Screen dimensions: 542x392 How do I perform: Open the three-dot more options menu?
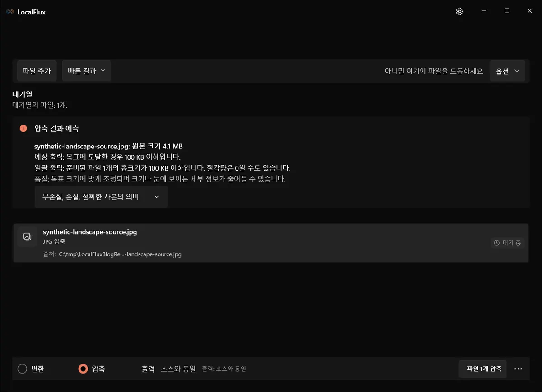tap(518, 369)
